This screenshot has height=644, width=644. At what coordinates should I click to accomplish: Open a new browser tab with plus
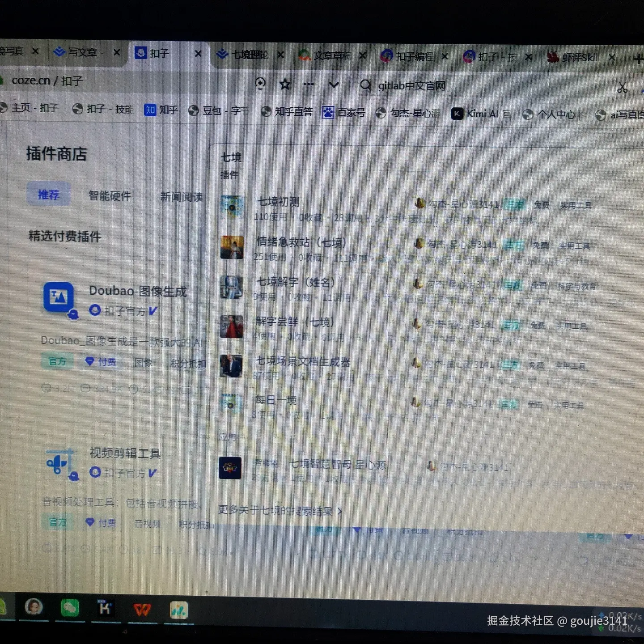pos(639,59)
